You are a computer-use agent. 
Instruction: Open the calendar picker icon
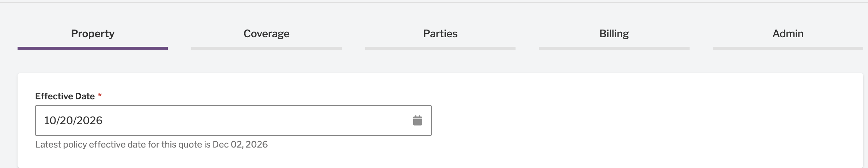pyautogui.click(x=418, y=121)
